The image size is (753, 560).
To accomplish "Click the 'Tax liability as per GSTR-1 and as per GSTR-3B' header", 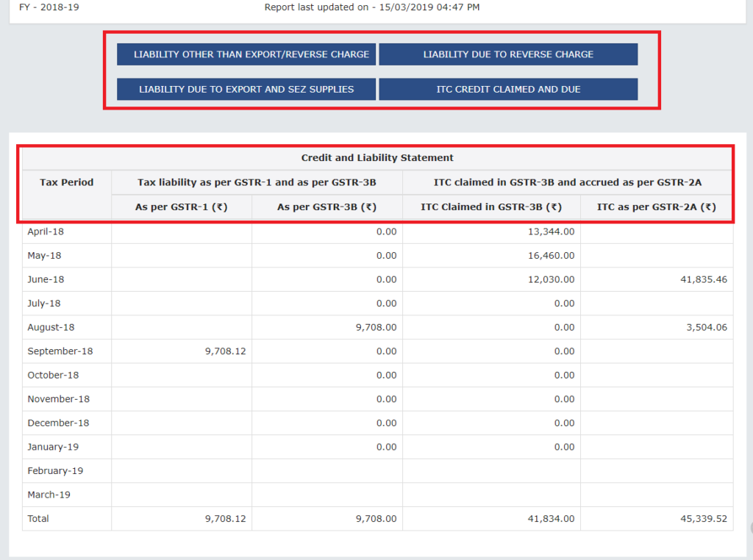I will [257, 182].
